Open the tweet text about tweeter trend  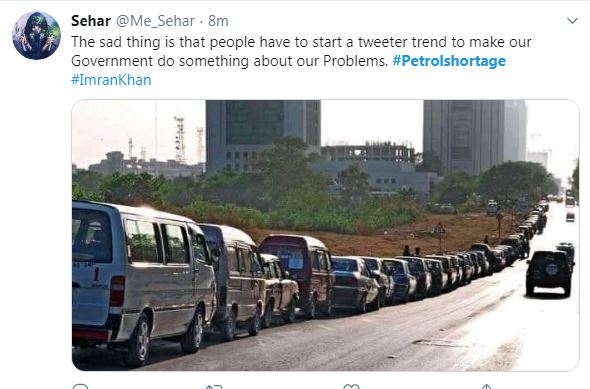pos(301,51)
